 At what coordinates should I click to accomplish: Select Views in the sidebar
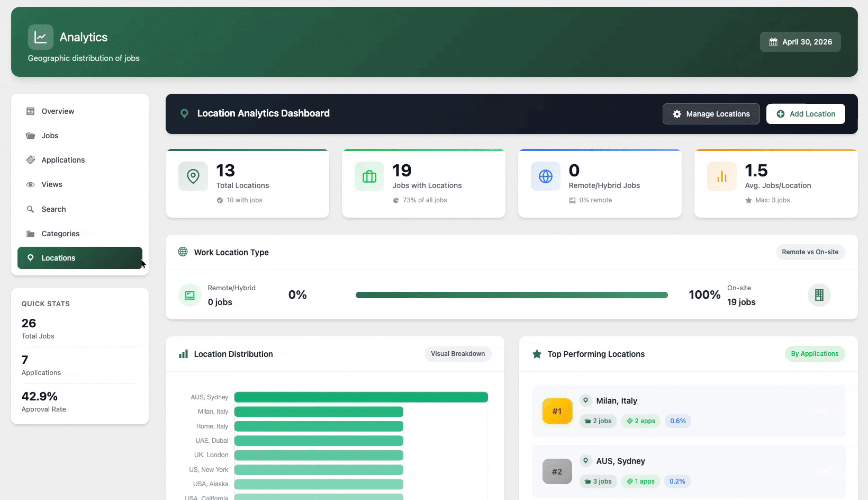click(52, 184)
